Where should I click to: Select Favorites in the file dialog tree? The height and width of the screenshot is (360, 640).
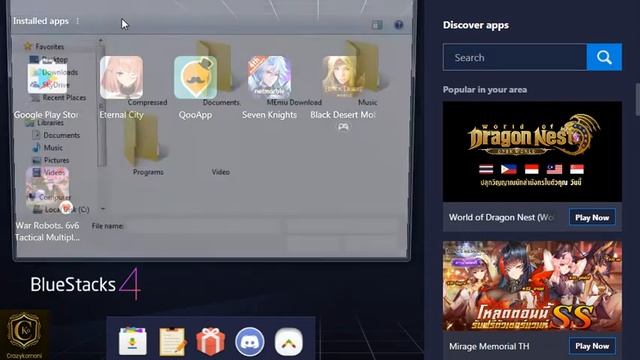pos(44,47)
